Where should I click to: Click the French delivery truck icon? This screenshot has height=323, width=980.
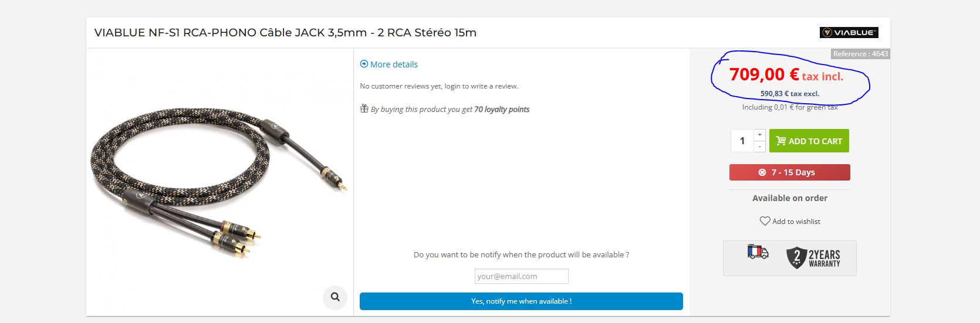758,252
